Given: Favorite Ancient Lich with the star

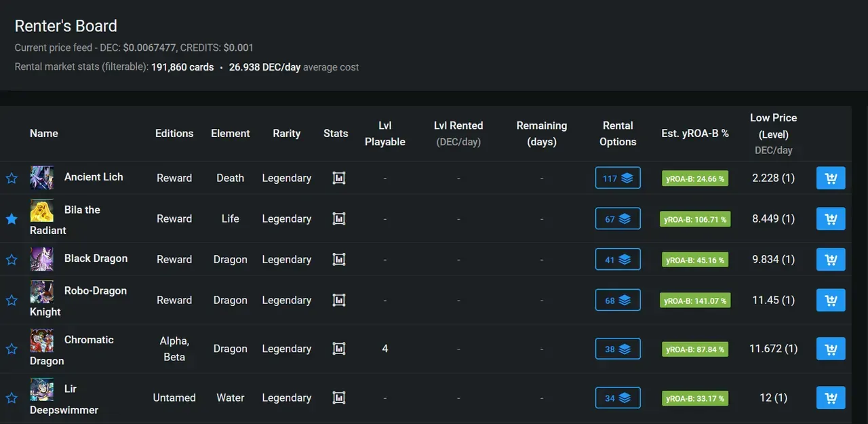Looking at the screenshot, I should tap(12, 178).
